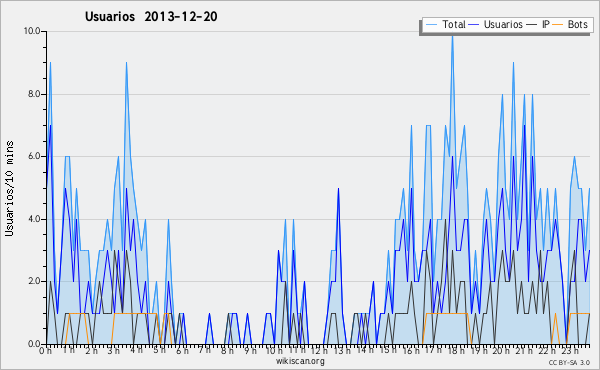Viewport: 600px width, 370px height.
Task: Click the light blue Total legend line
Action: click(x=431, y=25)
